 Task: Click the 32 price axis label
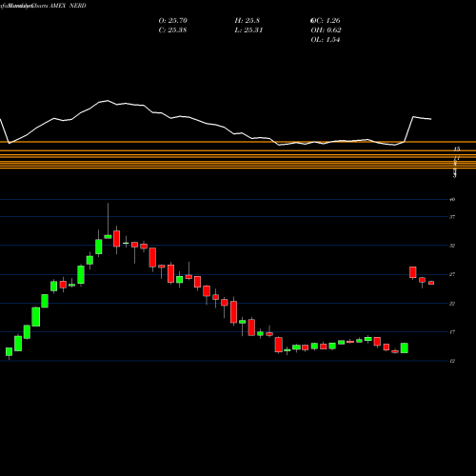(x=452, y=246)
